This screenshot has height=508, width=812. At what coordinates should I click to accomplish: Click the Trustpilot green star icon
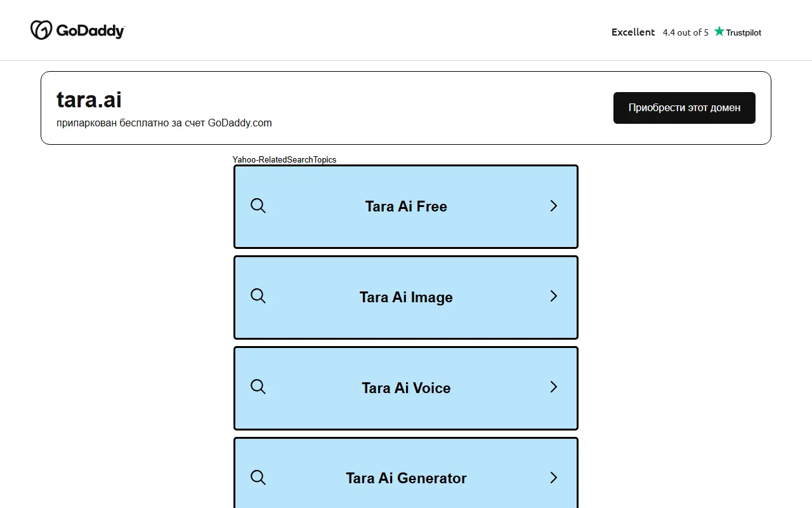click(719, 31)
